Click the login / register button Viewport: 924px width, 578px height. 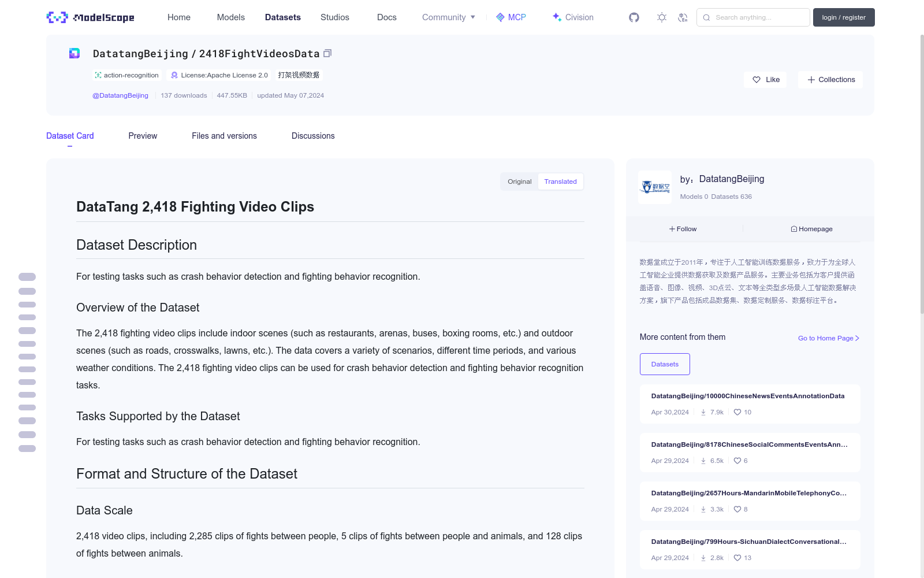pos(844,17)
